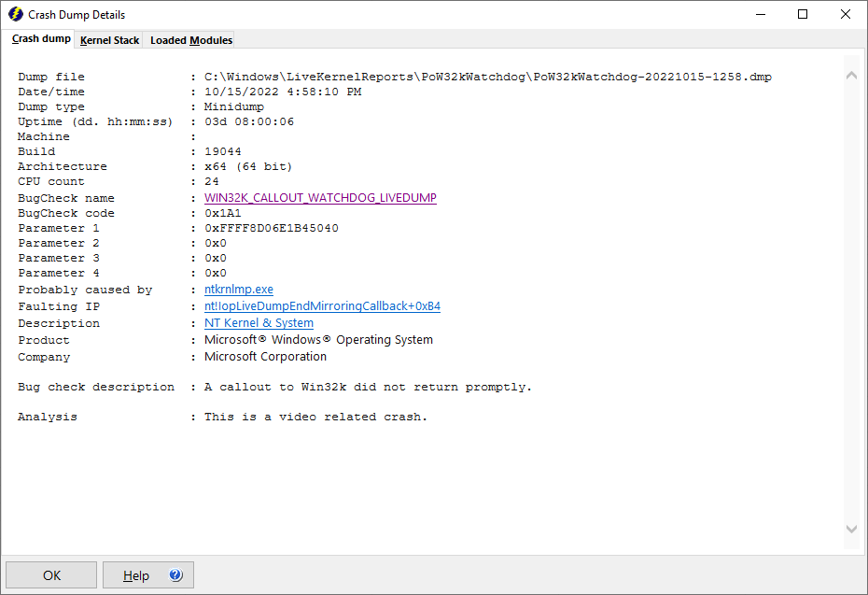Open the nt!IopLiveDumpEndMirroringCallback+0xB4 faulting IP link
The image size is (868, 595).
[322, 305]
